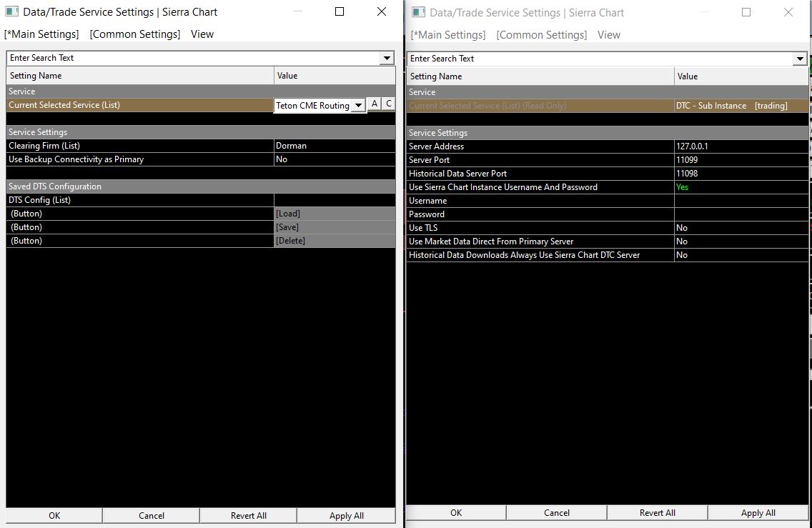The image size is (812, 528).
Task: Click Setting Name column header in right window
Action: pos(540,76)
